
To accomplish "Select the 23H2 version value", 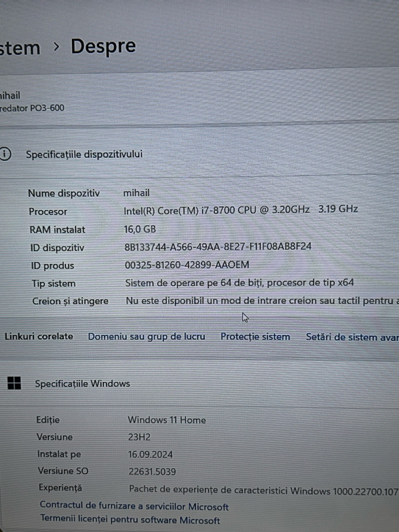I will [139, 437].
